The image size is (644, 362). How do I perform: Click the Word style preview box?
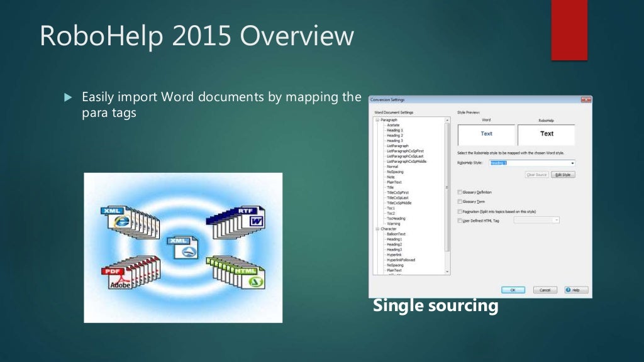[x=486, y=134]
